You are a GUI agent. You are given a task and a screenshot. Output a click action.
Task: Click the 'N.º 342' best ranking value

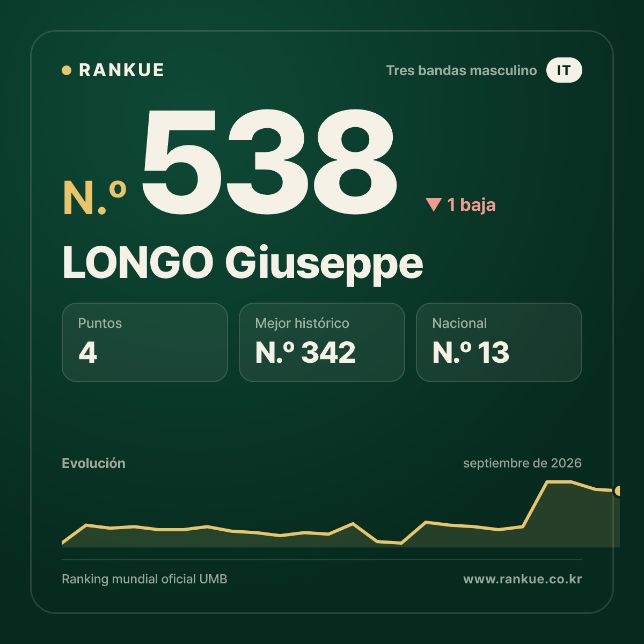[305, 353]
